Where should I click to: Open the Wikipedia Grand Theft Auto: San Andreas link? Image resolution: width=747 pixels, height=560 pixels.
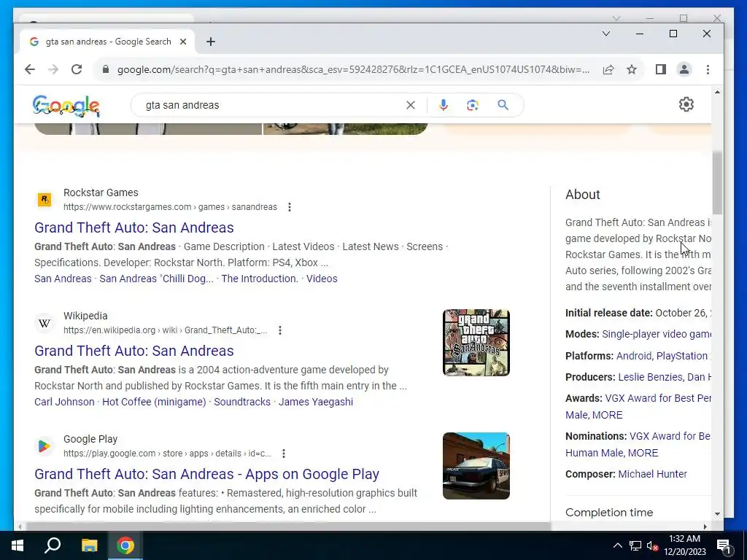point(134,351)
